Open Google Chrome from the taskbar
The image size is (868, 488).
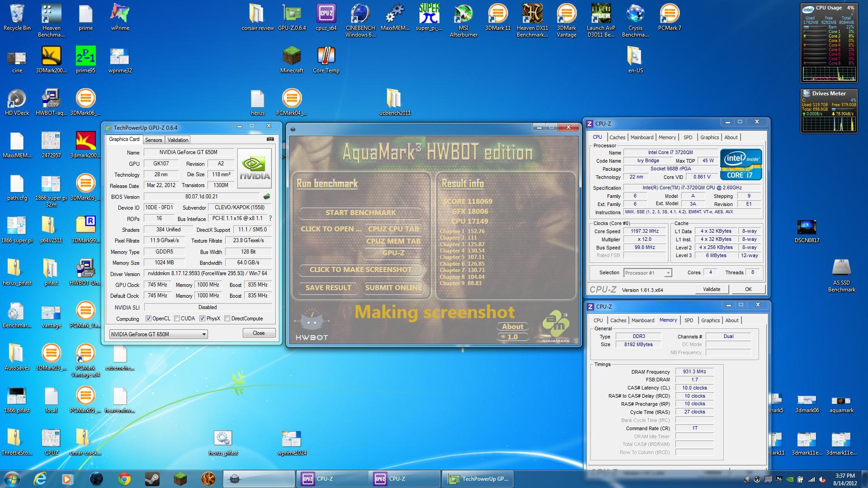click(124, 479)
